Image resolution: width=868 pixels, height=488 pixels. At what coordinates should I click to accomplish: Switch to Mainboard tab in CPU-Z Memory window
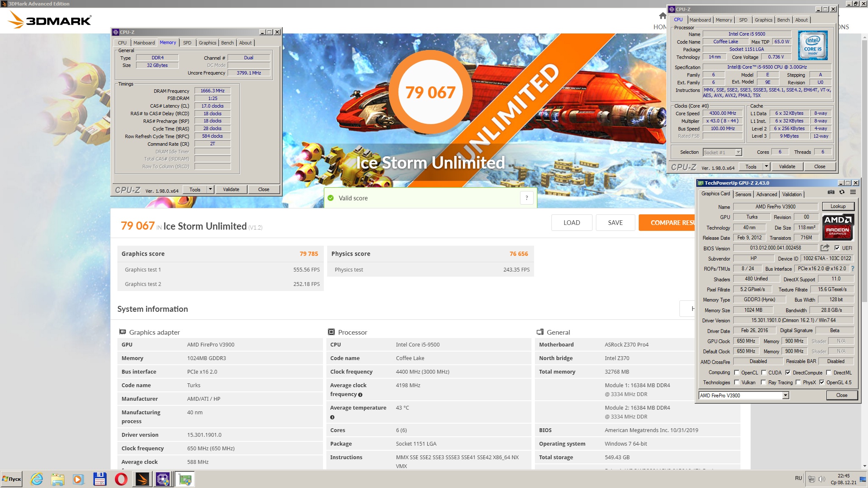tap(144, 43)
